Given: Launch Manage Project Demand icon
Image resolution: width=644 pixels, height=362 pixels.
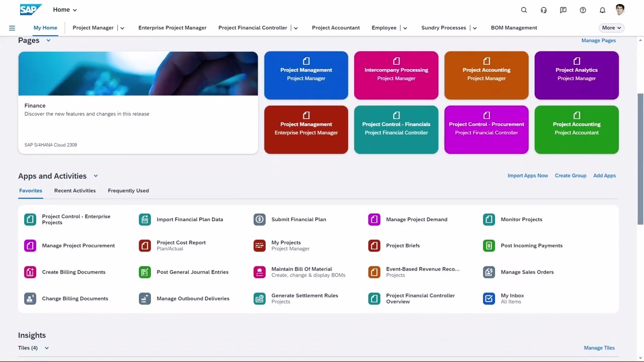Looking at the screenshot, I should pos(374,219).
